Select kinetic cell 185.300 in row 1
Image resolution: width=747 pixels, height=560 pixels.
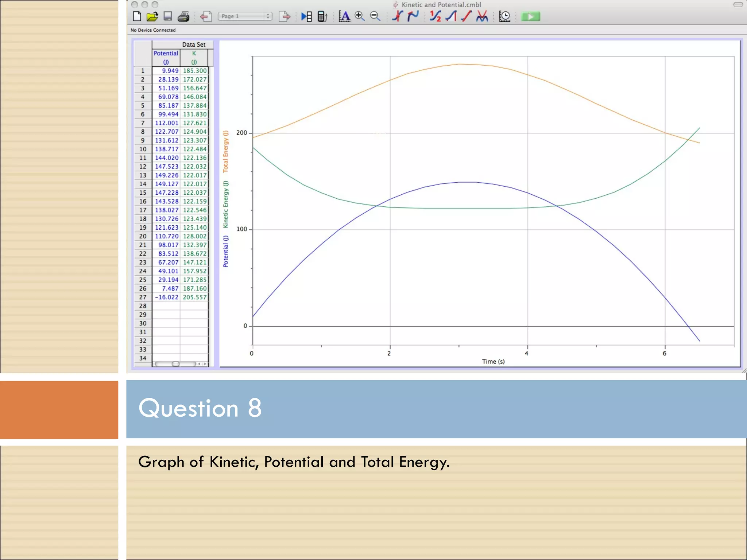click(194, 71)
